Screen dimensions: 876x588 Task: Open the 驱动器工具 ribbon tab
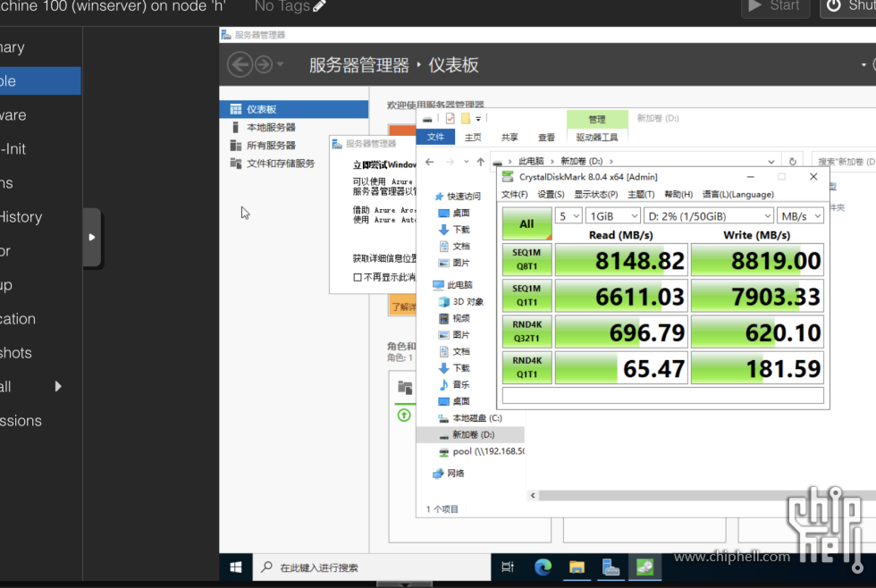click(x=597, y=137)
